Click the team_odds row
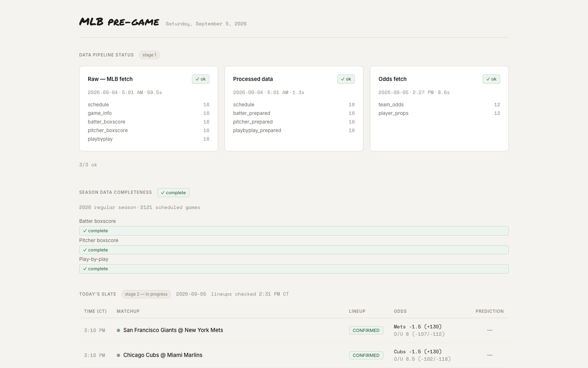 (439, 105)
